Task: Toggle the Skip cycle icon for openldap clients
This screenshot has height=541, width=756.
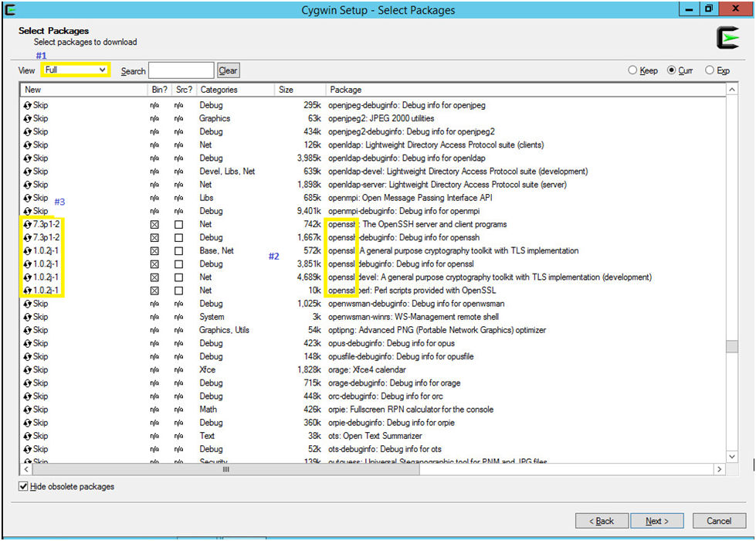Action: [x=28, y=145]
